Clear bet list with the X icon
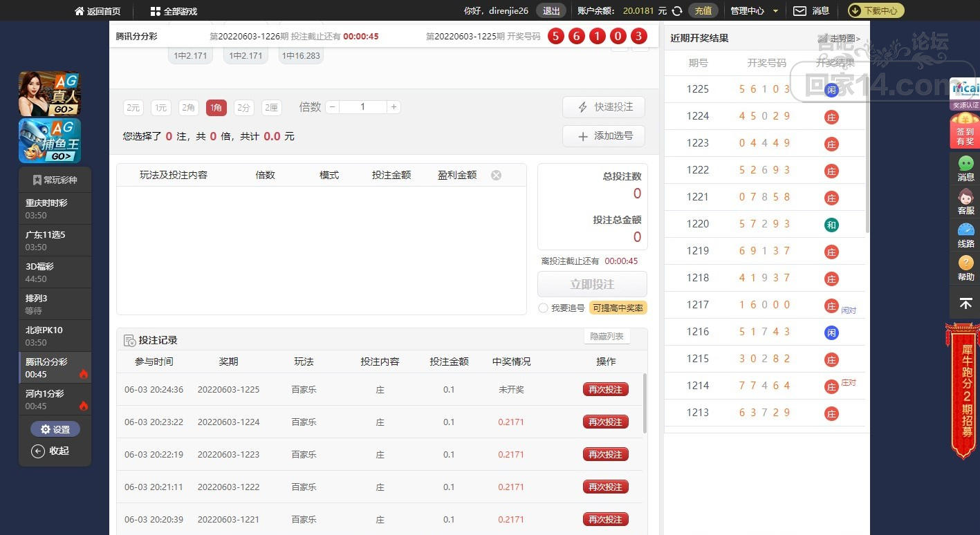980x535 pixels. coord(496,176)
